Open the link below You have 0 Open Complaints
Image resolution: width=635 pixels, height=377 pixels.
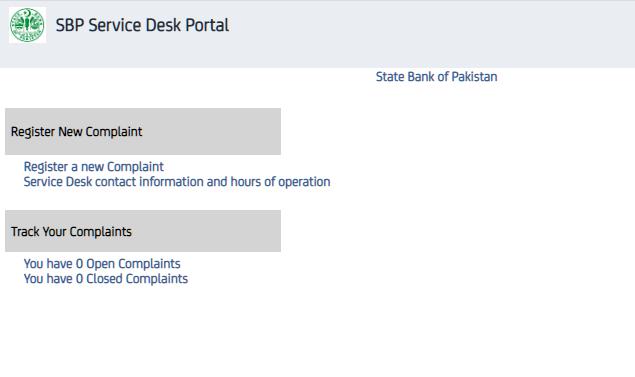point(106,279)
